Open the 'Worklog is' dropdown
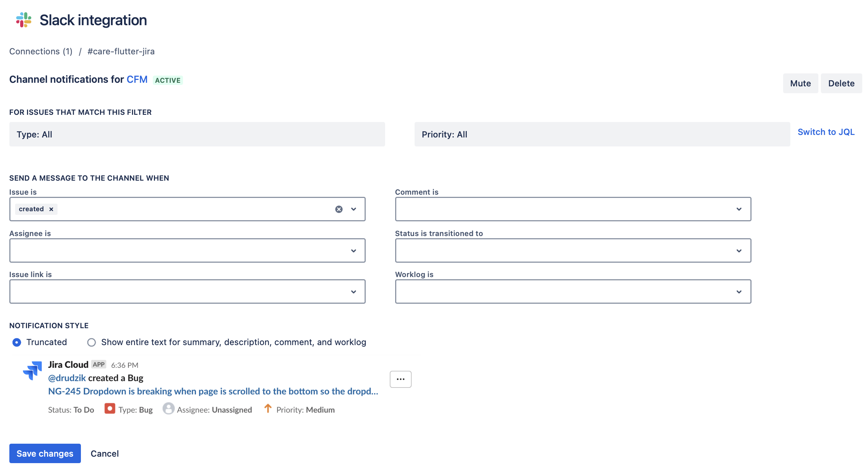The height and width of the screenshot is (475, 868). point(573,291)
